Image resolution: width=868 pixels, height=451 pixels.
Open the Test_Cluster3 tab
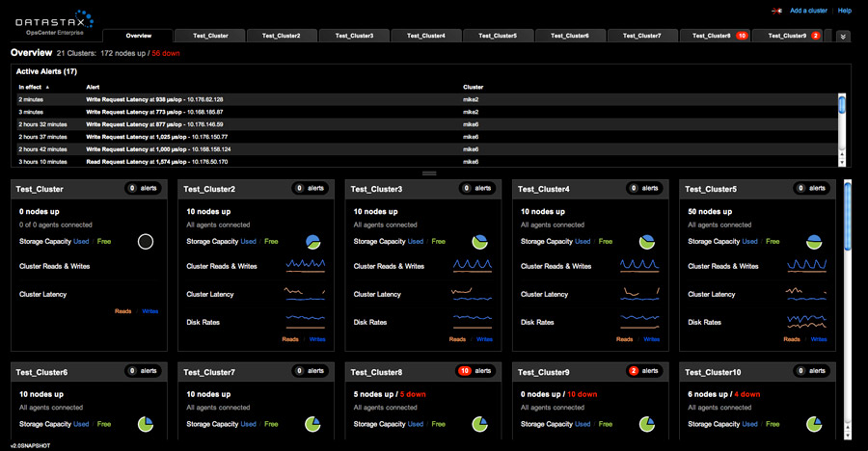coord(354,36)
